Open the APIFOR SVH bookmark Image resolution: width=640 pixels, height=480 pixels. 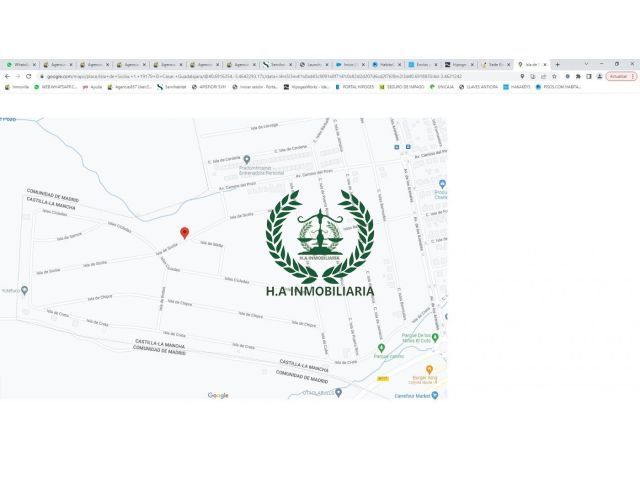tap(209, 87)
